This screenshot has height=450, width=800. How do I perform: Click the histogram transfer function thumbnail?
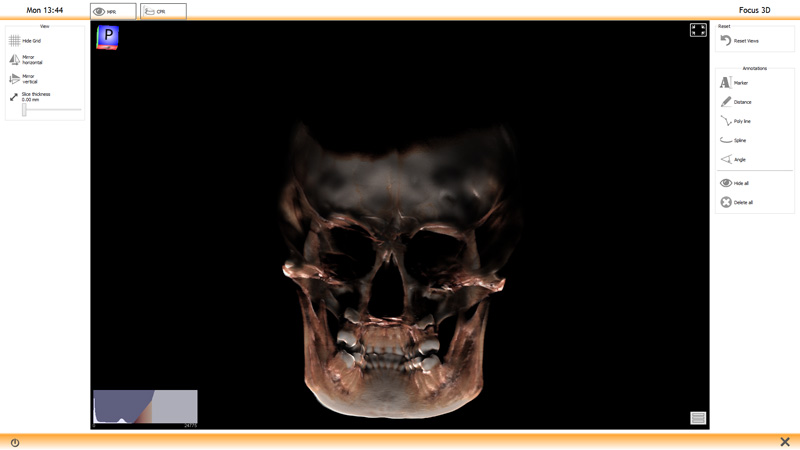[x=145, y=407]
